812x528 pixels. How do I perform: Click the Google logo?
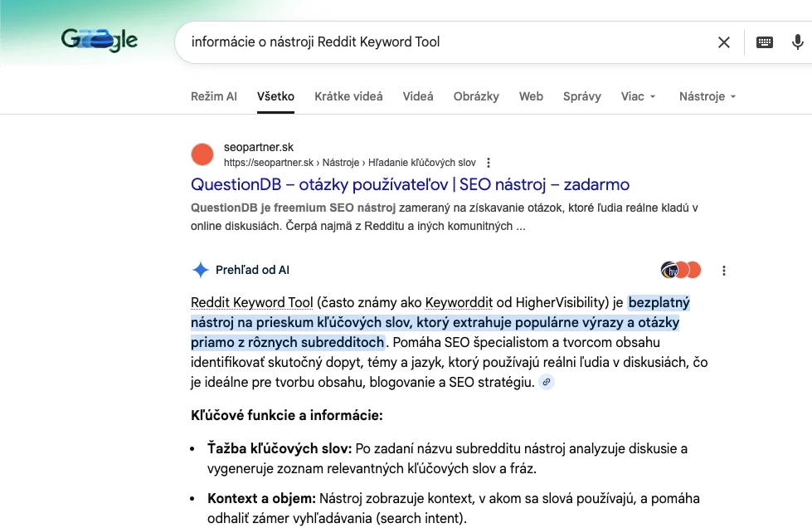(x=100, y=40)
